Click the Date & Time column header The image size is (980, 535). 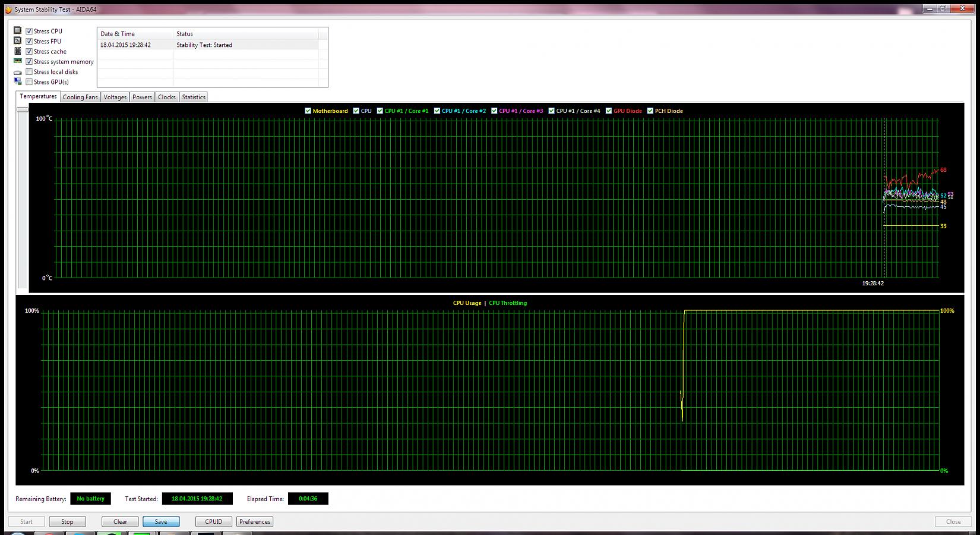point(135,34)
